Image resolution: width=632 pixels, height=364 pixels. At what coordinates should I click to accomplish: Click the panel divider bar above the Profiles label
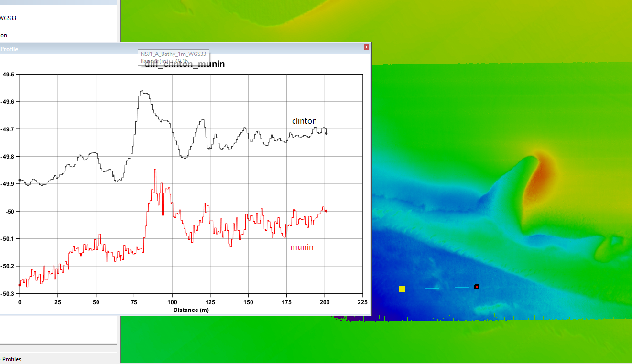[58, 349]
